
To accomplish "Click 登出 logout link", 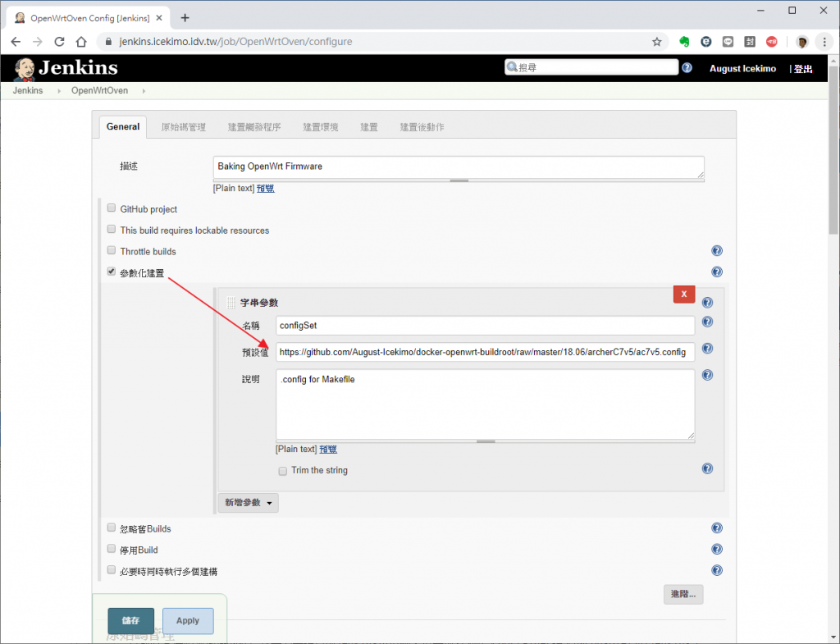I will tap(803, 69).
